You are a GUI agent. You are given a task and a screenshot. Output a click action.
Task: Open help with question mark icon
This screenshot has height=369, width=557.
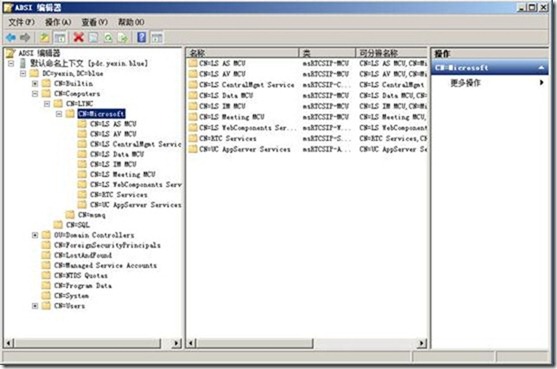click(x=141, y=37)
